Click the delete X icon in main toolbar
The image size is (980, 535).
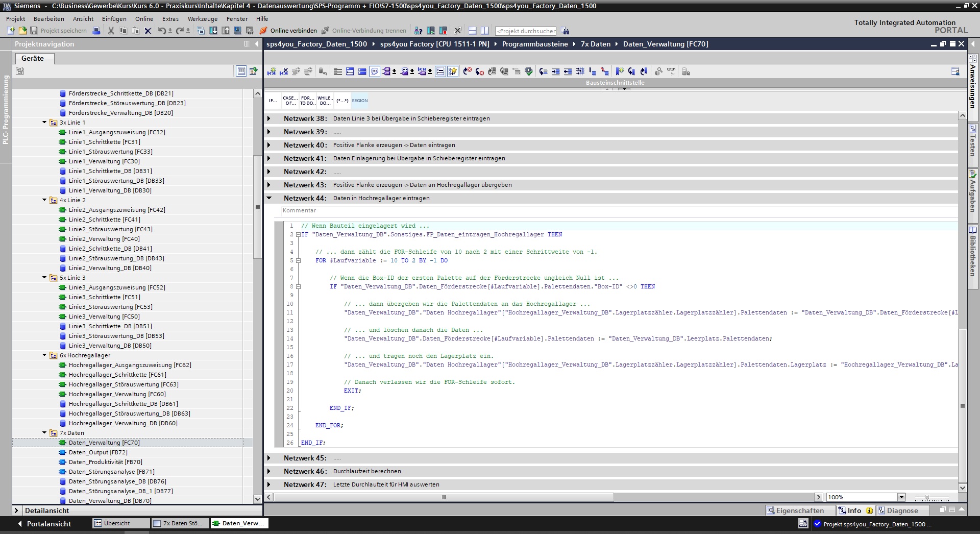[148, 31]
